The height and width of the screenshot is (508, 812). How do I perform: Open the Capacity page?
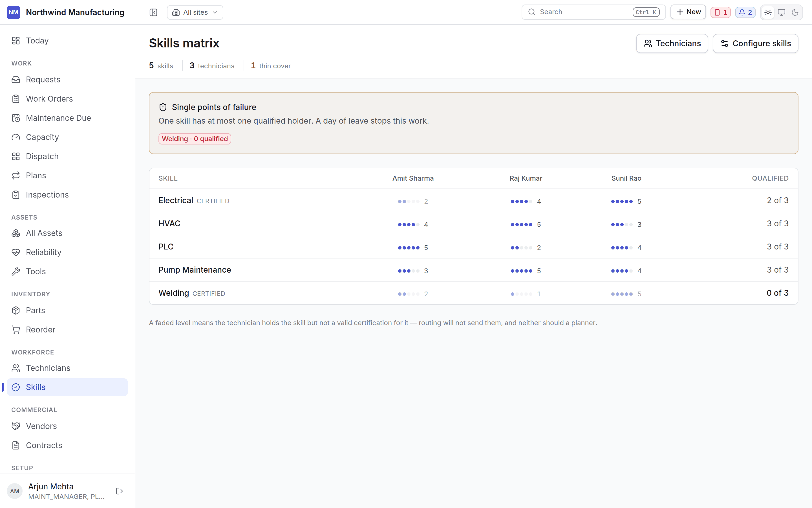[x=67, y=137]
